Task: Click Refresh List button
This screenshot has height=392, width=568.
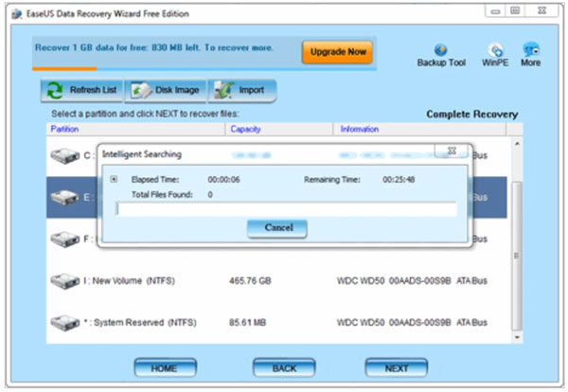Action: coord(81,90)
